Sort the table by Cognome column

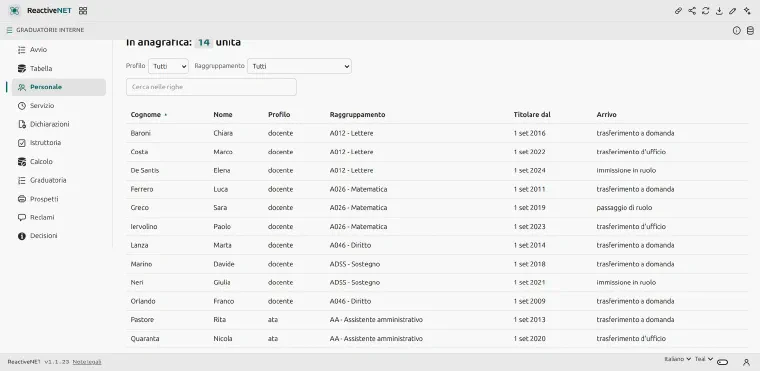[x=145, y=115]
